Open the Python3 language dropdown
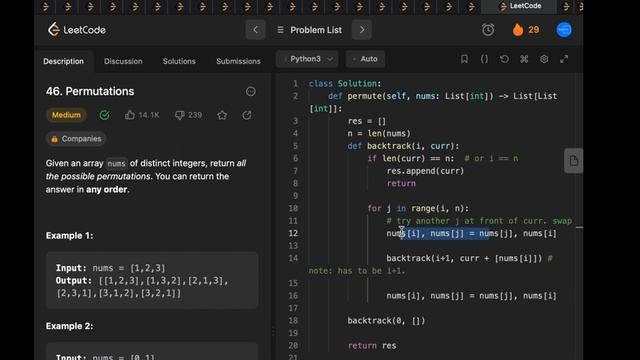 point(307,59)
